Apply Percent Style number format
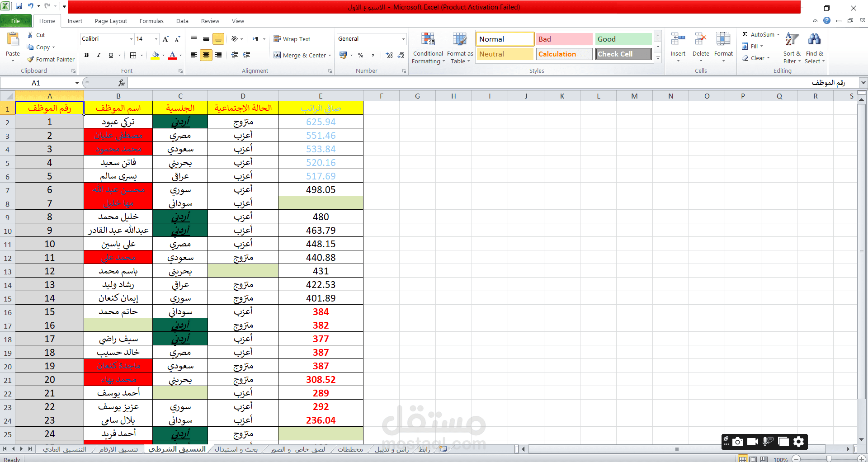The width and height of the screenshot is (868, 462). [360, 55]
